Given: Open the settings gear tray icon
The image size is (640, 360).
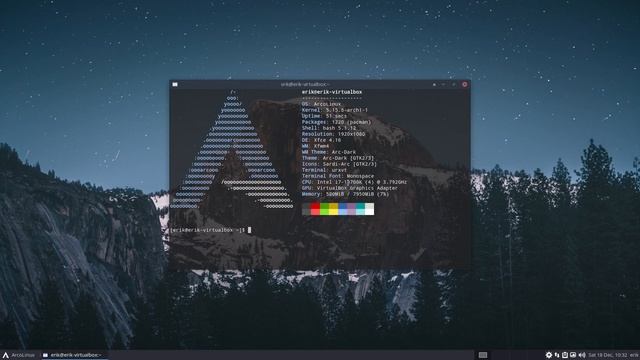Looking at the screenshot, I should 549,355.
